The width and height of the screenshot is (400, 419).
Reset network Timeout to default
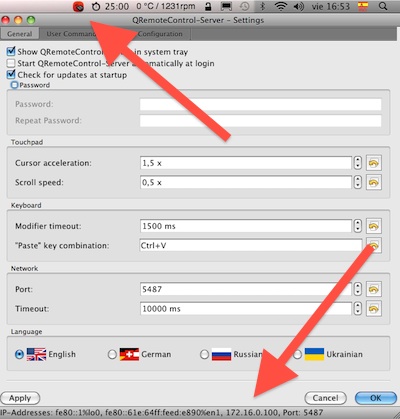(374, 309)
